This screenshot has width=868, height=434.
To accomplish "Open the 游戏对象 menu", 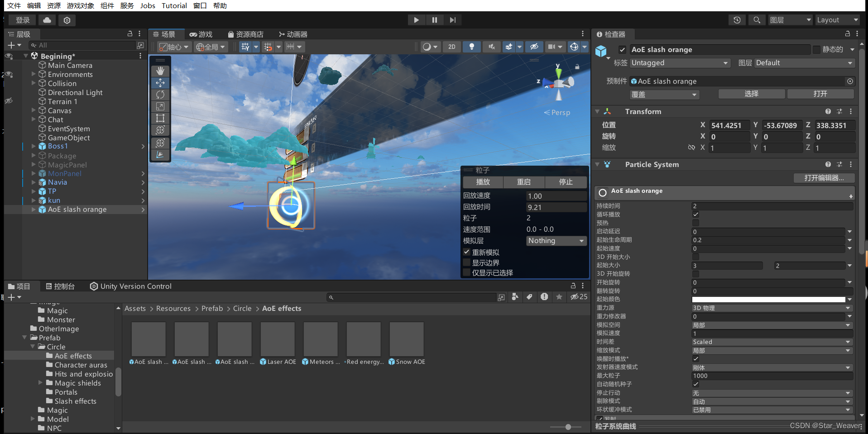I will pos(80,5).
